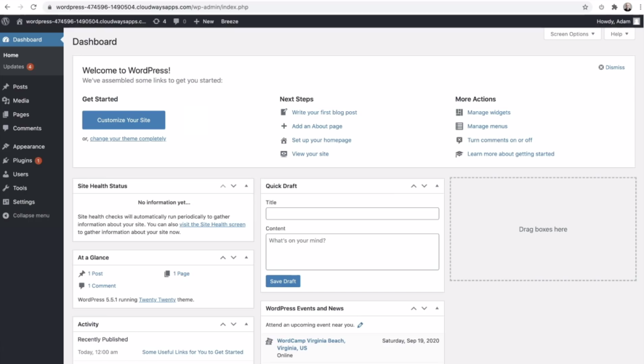Click the Appearance brush icon in sidebar
This screenshot has height=364, width=644.
[6, 146]
